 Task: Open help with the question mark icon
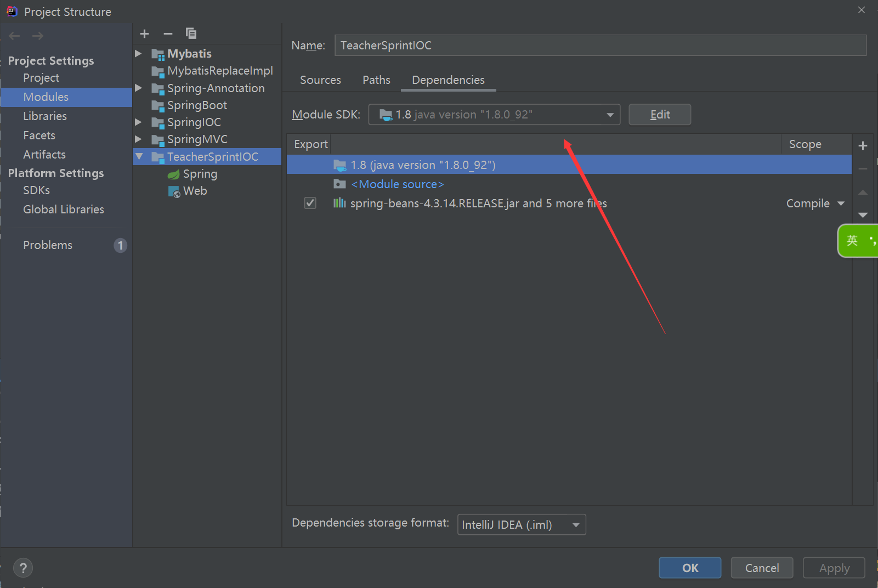[23, 568]
